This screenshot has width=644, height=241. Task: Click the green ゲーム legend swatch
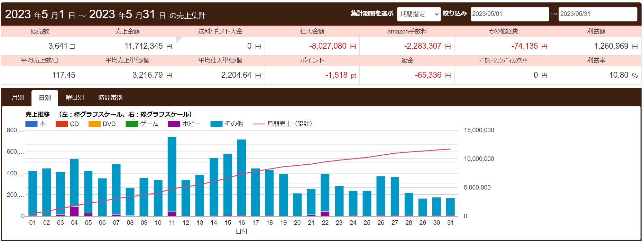click(x=132, y=124)
